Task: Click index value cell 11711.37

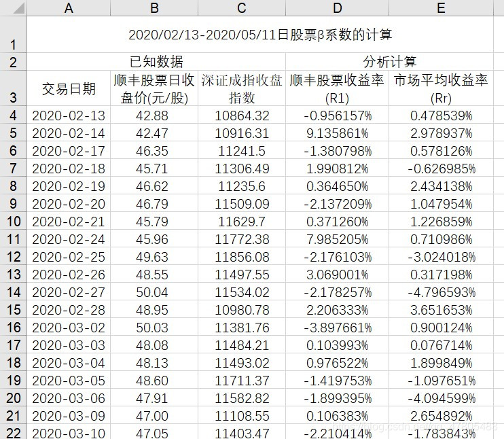Action: pos(241,380)
